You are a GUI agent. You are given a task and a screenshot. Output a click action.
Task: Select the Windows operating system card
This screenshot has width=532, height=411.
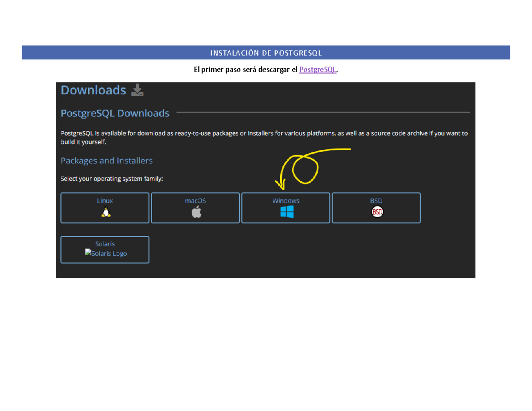tap(286, 207)
